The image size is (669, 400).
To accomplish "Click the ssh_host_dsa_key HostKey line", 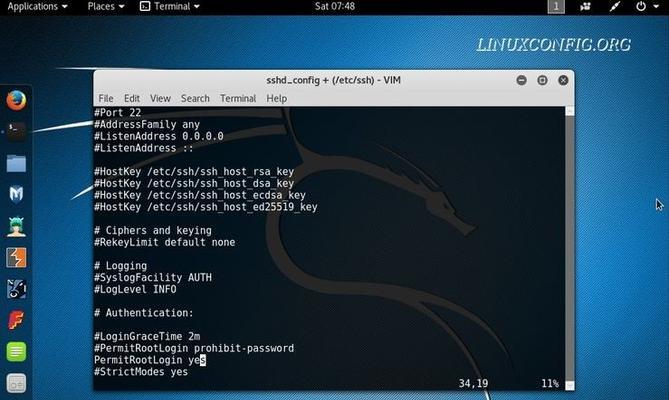I will (x=194, y=183).
